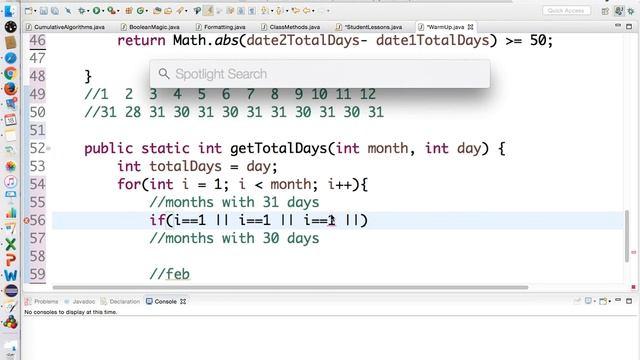Click the Debug bug icon
The width and height of the screenshot is (640, 360).
click(x=82, y=11)
